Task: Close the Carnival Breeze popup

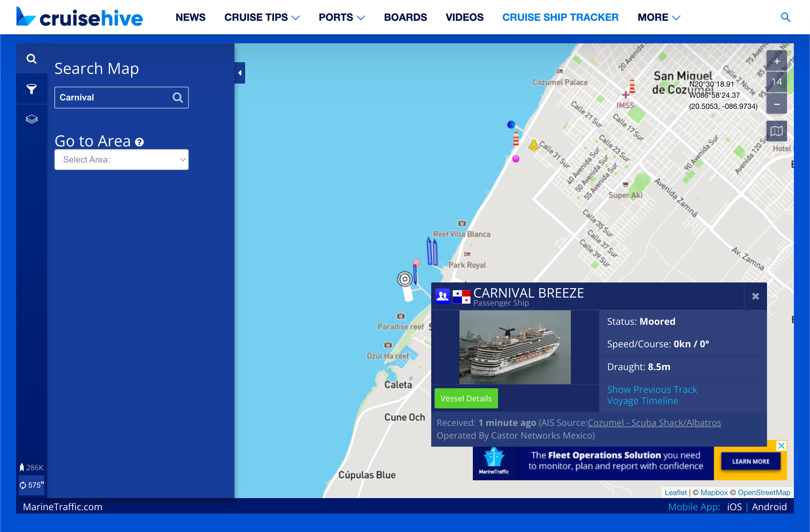Action: click(x=755, y=296)
